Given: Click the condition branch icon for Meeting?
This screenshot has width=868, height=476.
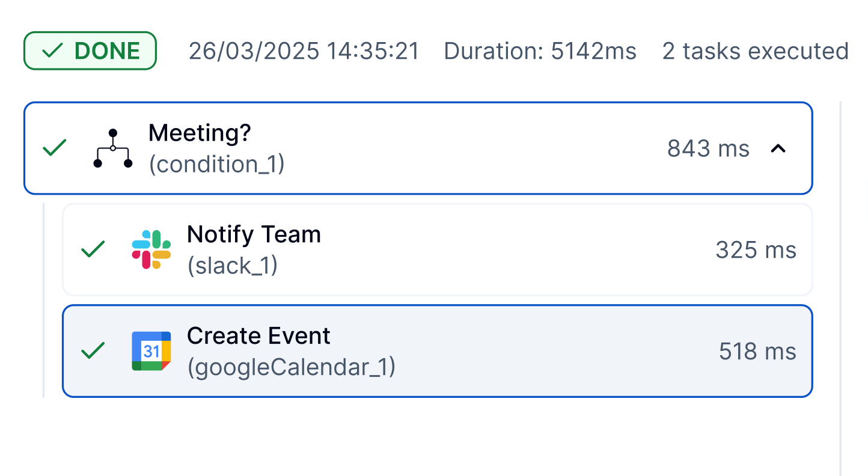Looking at the screenshot, I should (x=112, y=147).
